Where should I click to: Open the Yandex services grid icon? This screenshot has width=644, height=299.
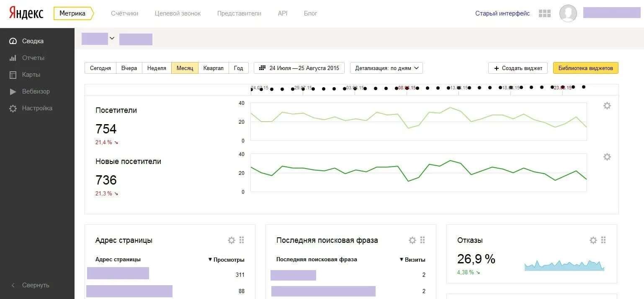(x=544, y=13)
